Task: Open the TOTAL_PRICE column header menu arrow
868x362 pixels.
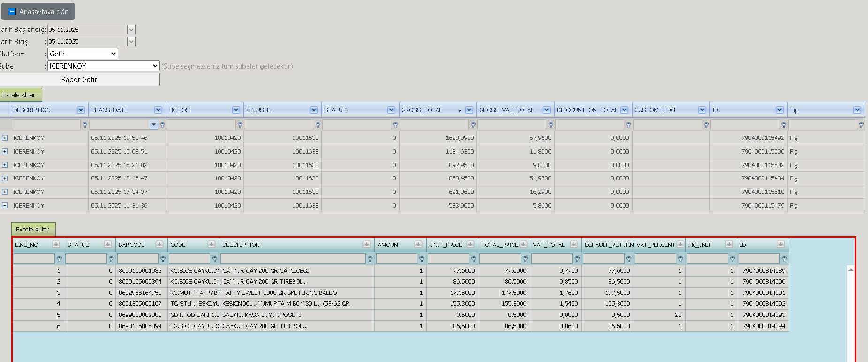Action: pos(523,245)
